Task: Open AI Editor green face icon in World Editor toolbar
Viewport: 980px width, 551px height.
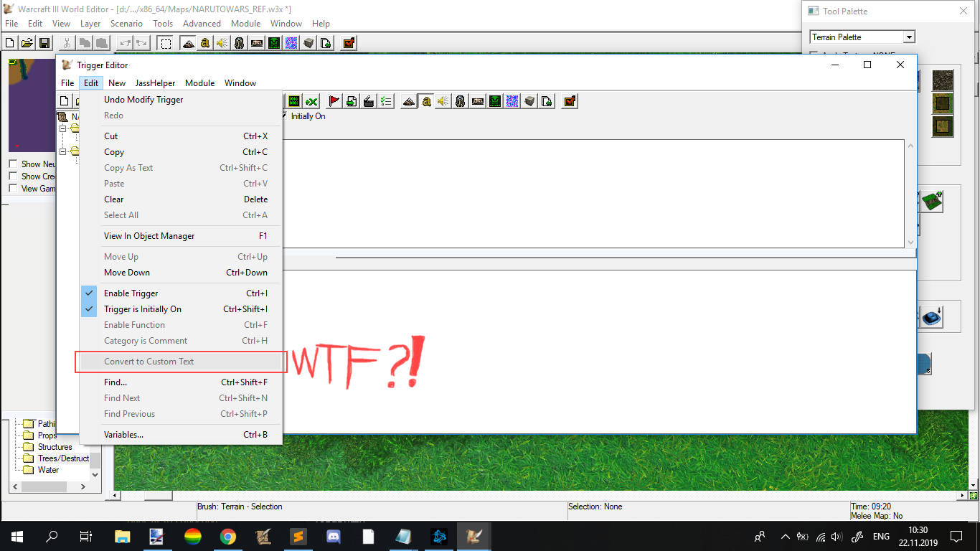Action: 274,43
